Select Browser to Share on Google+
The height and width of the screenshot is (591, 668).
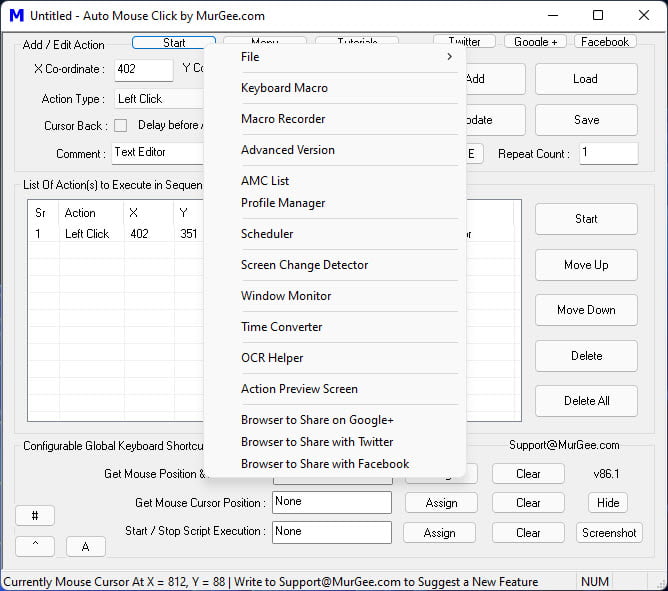pyautogui.click(x=334, y=420)
